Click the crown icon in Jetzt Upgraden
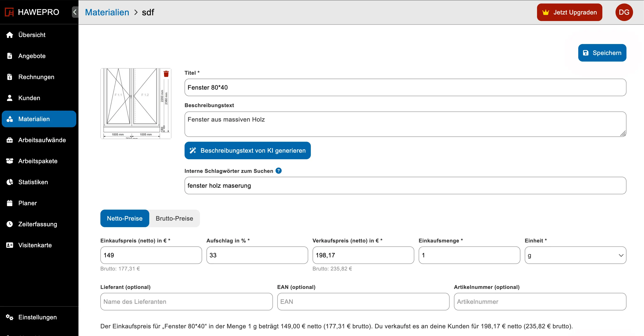Image resolution: width=644 pixels, height=336 pixels. coord(546,12)
